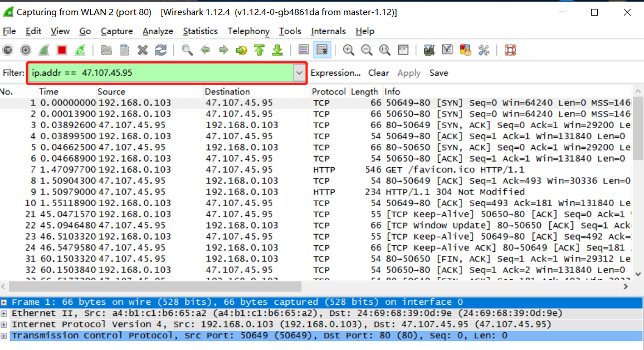Click the packet list horizontal scrollbar thumb
This screenshot has height=350, width=644.
[x=155, y=286]
